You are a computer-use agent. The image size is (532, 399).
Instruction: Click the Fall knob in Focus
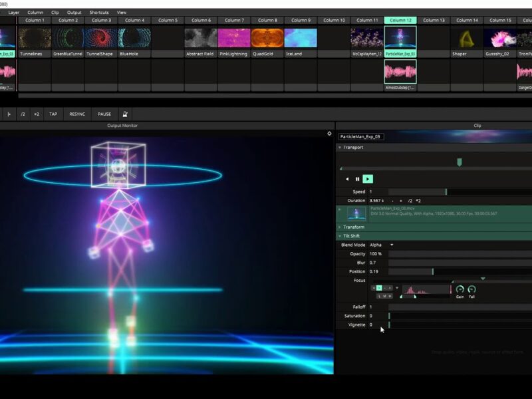(x=471, y=289)
